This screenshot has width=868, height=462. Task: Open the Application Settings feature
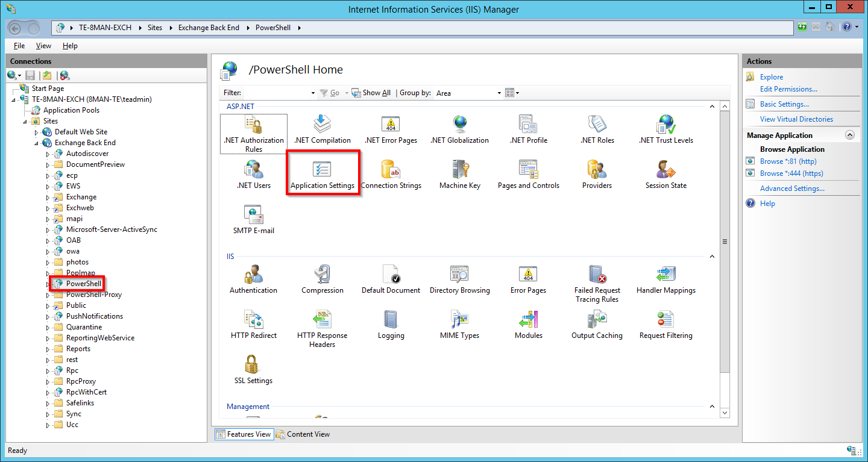pyautogui.click(x=322, y=171)
